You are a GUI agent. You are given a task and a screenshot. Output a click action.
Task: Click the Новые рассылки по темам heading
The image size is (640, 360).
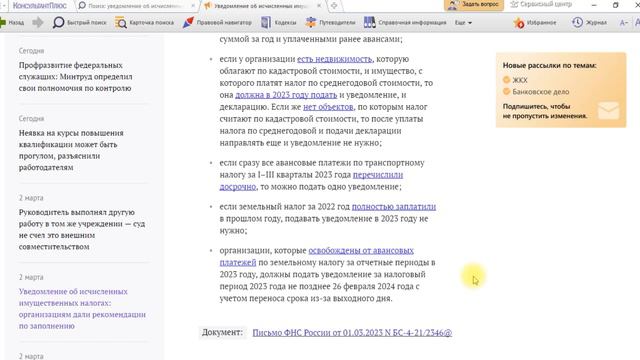pos(549,65)
